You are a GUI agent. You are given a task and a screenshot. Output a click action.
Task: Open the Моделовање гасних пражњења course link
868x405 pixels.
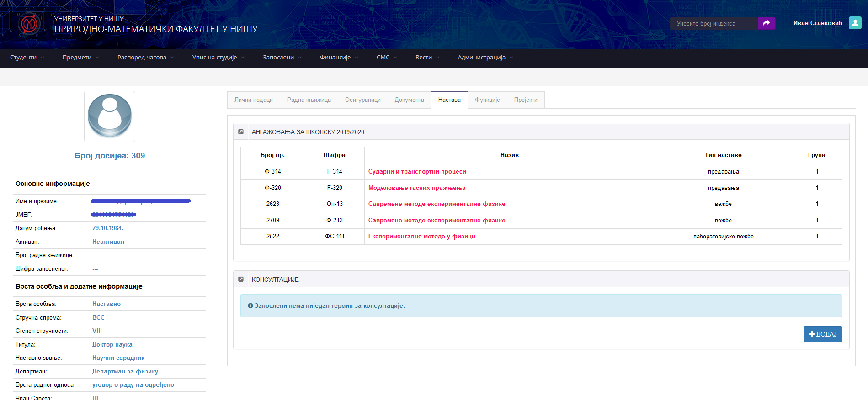point(417,188)
